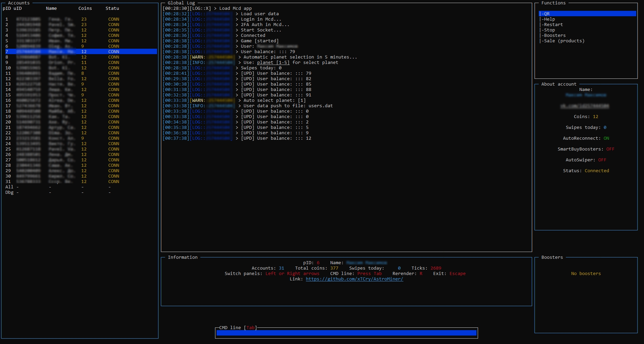Click the Coins: 12 value in About account
Image resolution: width=644 pixels, height=344 pixels.
tap(596, 117)
